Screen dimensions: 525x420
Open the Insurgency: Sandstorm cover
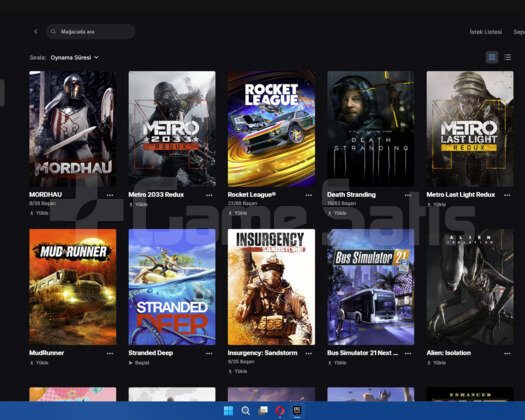pyautogui.click(x=271, y=287)
